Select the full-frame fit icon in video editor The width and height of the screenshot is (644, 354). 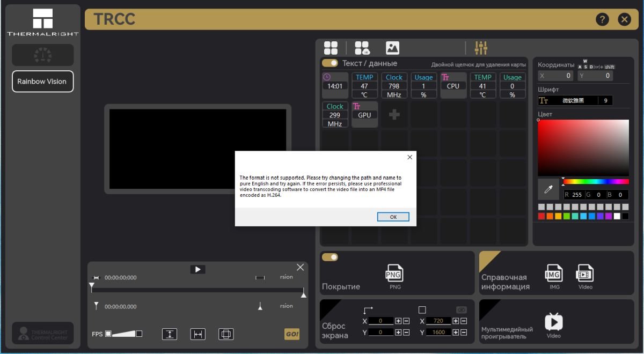pos(226,334)
